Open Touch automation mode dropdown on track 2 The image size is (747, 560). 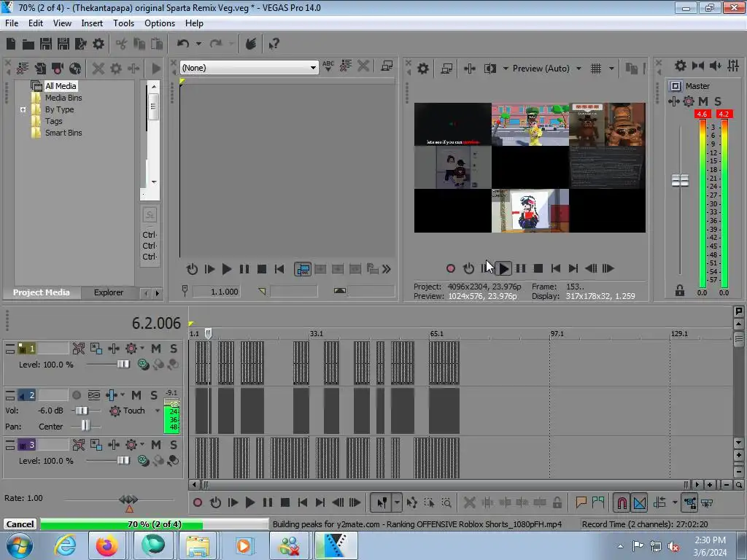pyautogui.click(x=158, y=411)
